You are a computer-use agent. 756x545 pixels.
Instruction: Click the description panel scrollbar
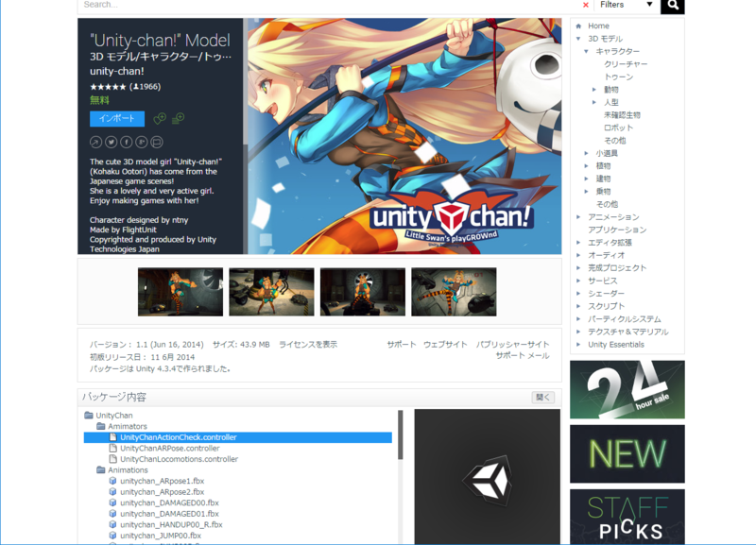(x=246, y=82)
